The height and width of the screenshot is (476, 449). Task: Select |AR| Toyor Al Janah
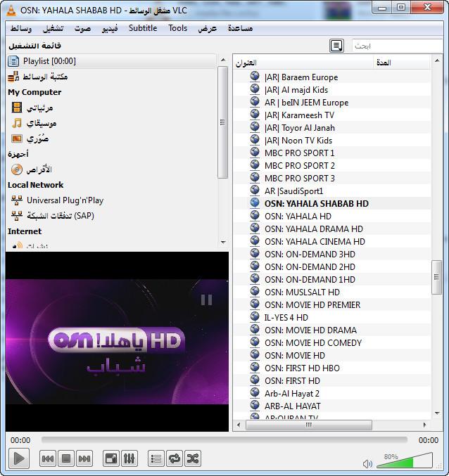332,128
